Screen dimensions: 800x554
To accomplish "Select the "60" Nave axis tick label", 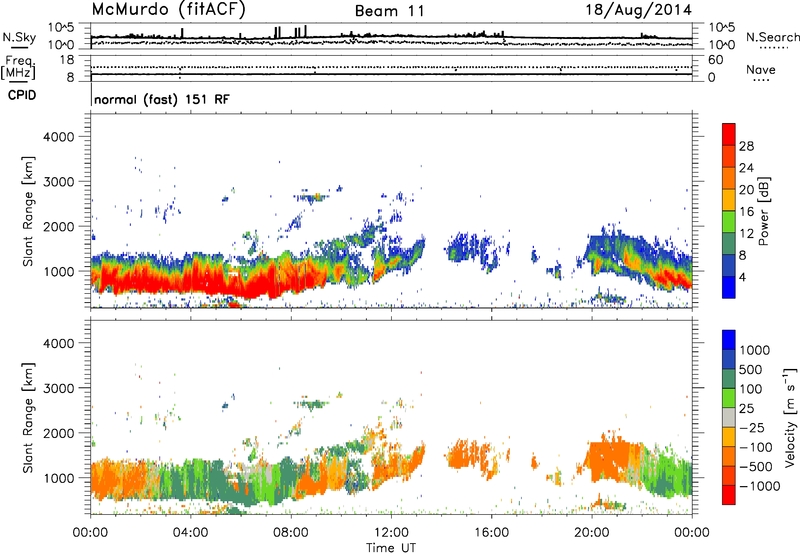I will 715,60.
